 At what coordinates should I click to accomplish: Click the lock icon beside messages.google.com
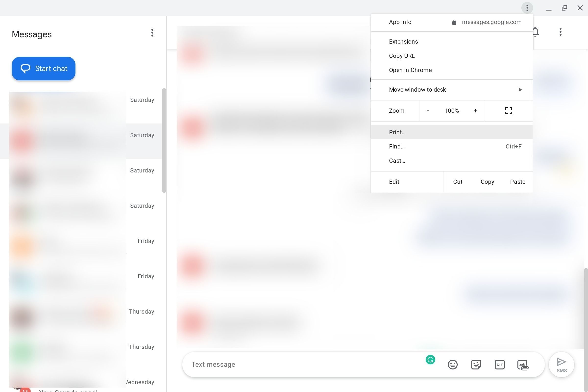coord(454,22)
